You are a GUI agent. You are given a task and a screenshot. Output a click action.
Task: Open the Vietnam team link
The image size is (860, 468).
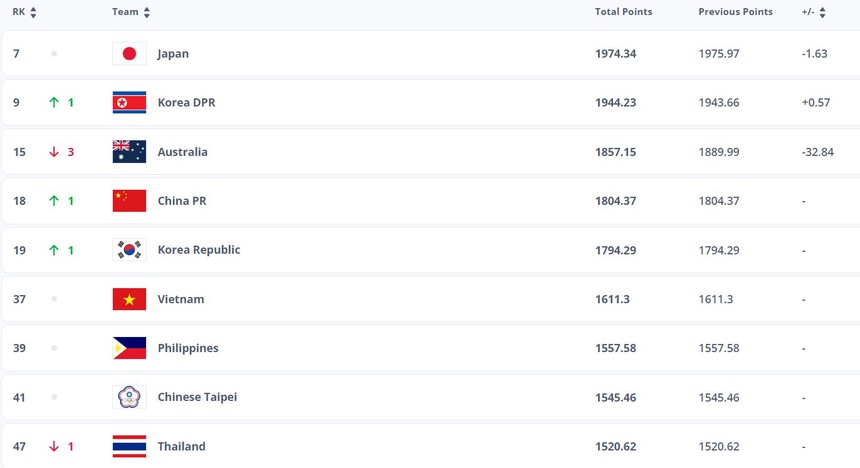[x=180, y=299]
